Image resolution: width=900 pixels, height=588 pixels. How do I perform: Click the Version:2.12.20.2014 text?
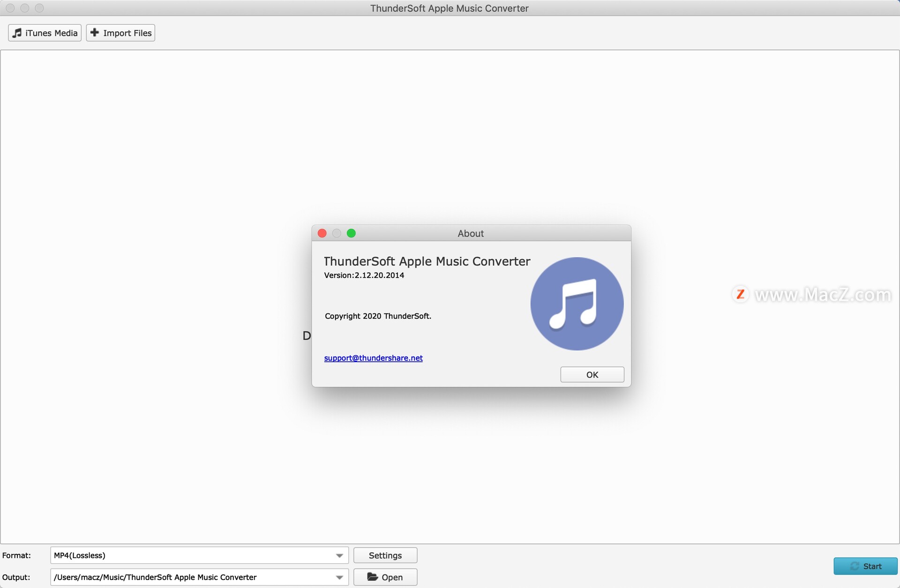[x=364, y=275]
